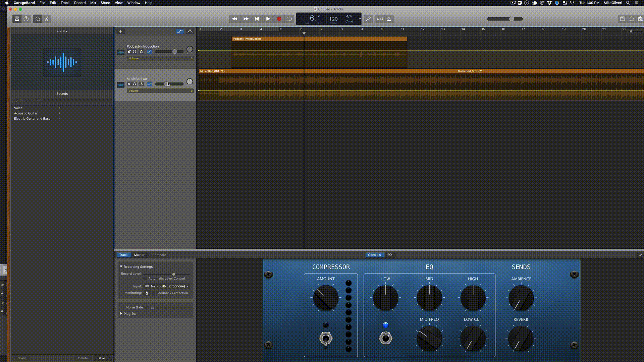Open MusicBed_001 Volume automation dropdown
Image resolution: width=644 pixels, height=362 pixels.
coord(160,91)
